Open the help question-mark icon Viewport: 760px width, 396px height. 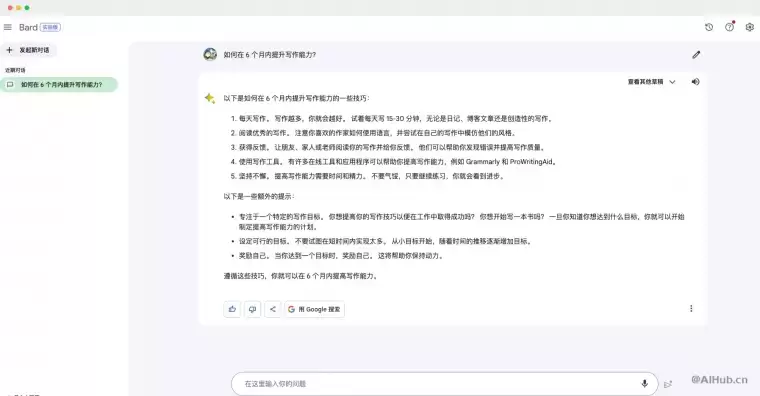point(729,27)
